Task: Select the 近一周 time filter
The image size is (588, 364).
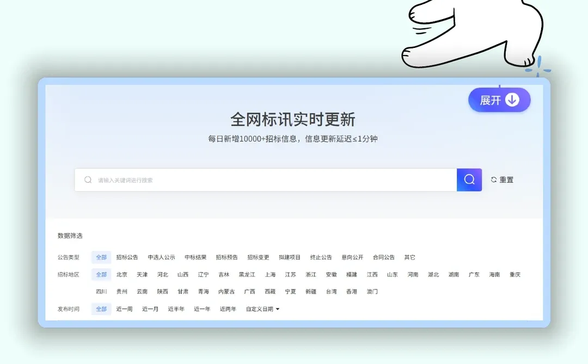Action: pos(124,309)
